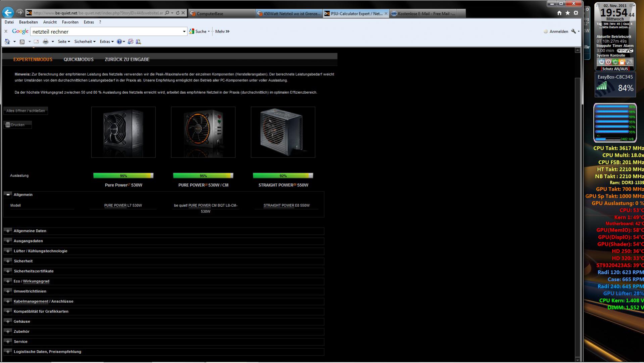644x363 pixels.
Task: Click ZURÜCK ZU EINGABE link
Action: coord(127,59)
